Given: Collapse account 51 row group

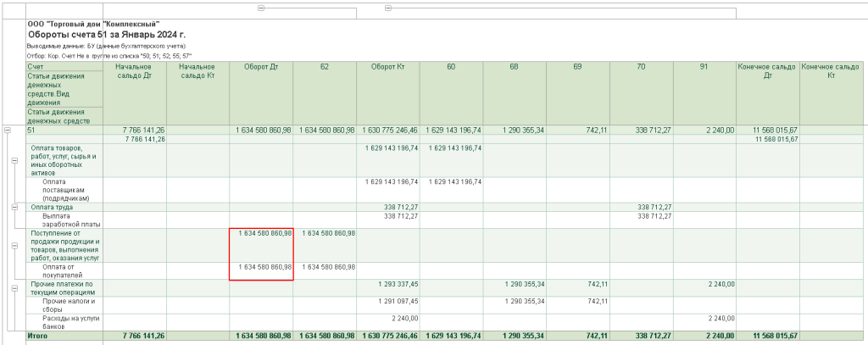Looking at the screenshot, I should click(8, 130).
